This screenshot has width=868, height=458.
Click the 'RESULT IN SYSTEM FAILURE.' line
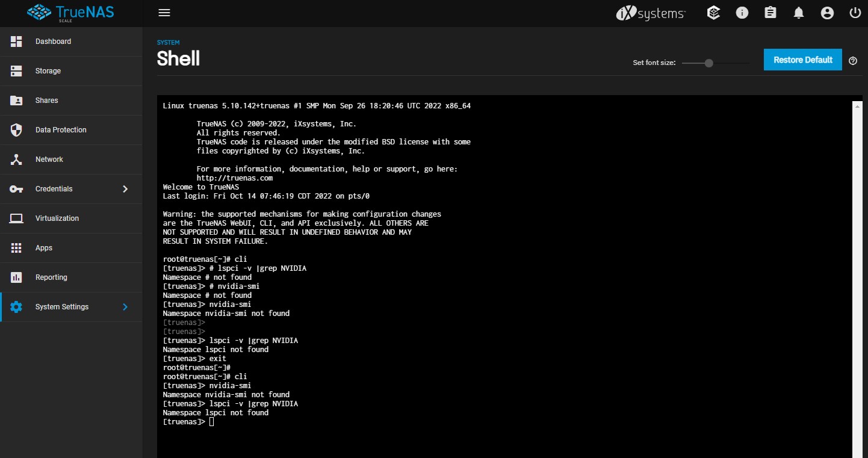click(x=215, y=241)
